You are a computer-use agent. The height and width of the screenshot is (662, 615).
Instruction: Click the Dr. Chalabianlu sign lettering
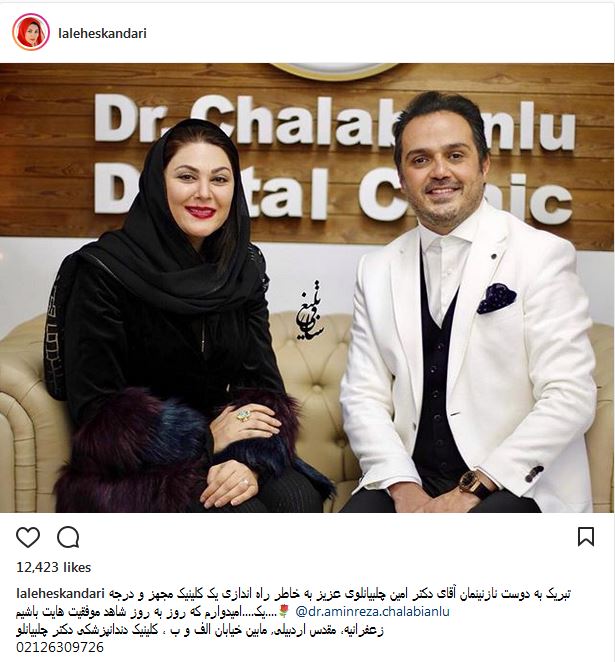333,122
